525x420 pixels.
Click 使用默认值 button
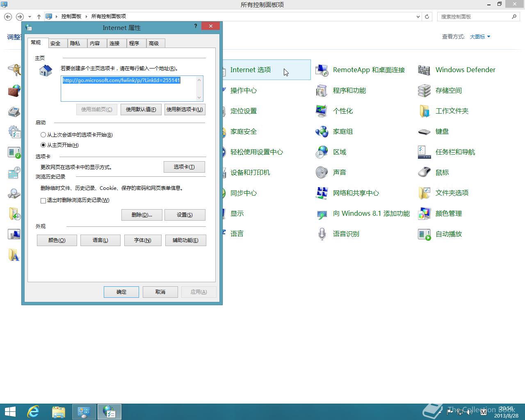click(x=141, y=110)
